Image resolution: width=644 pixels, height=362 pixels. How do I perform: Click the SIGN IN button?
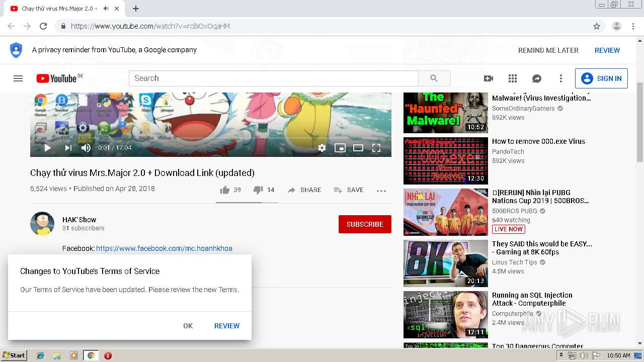click(x=601, y=78)
